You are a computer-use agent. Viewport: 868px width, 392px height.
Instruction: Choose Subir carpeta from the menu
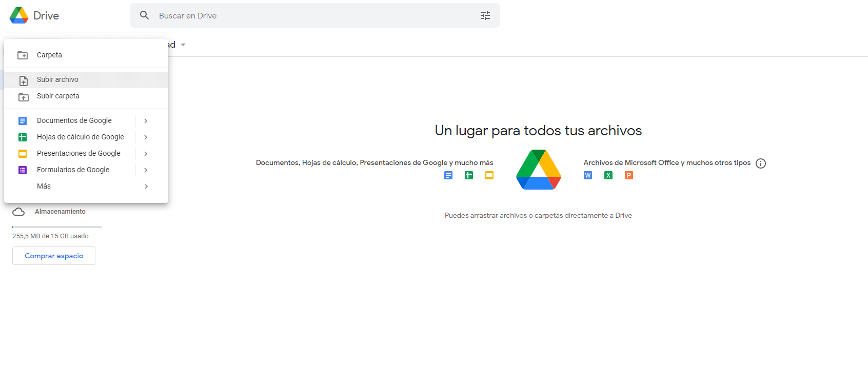tap(86, 96)
